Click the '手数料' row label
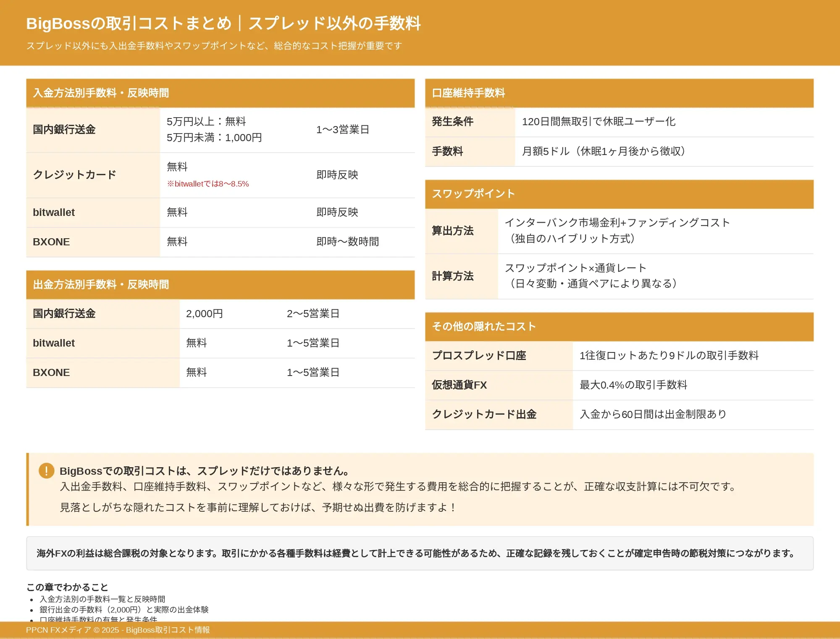This screenshot has height=639, width=840. coord(470,151)
